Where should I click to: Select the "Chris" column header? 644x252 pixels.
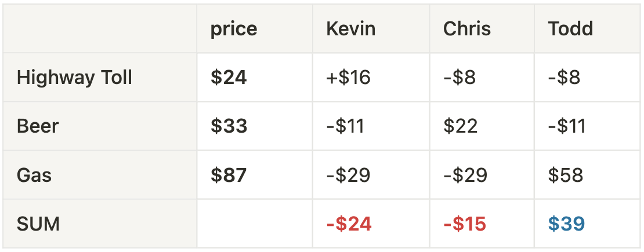pos(467,29)
